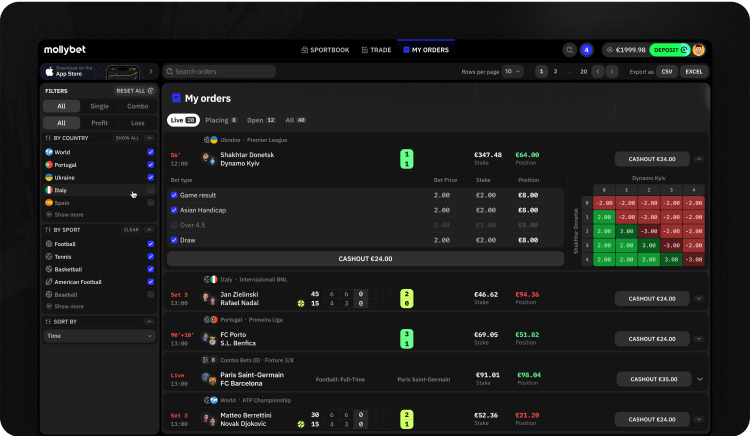Open the Rows per page dropdown
This screenshot has height=436, width=750.
pos(512,72)
